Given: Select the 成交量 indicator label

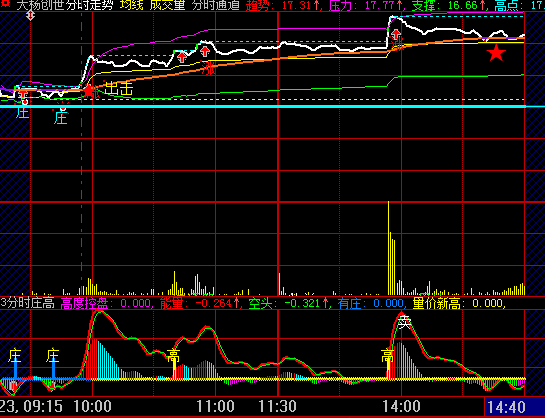Looking at the screenshot, I should (168, 5).
